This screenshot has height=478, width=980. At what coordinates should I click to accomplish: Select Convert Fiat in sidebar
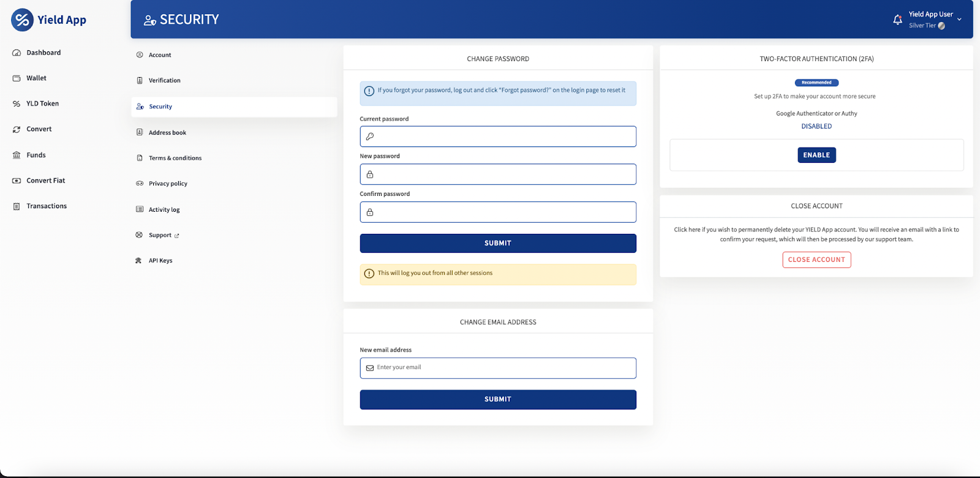[45, 181]
